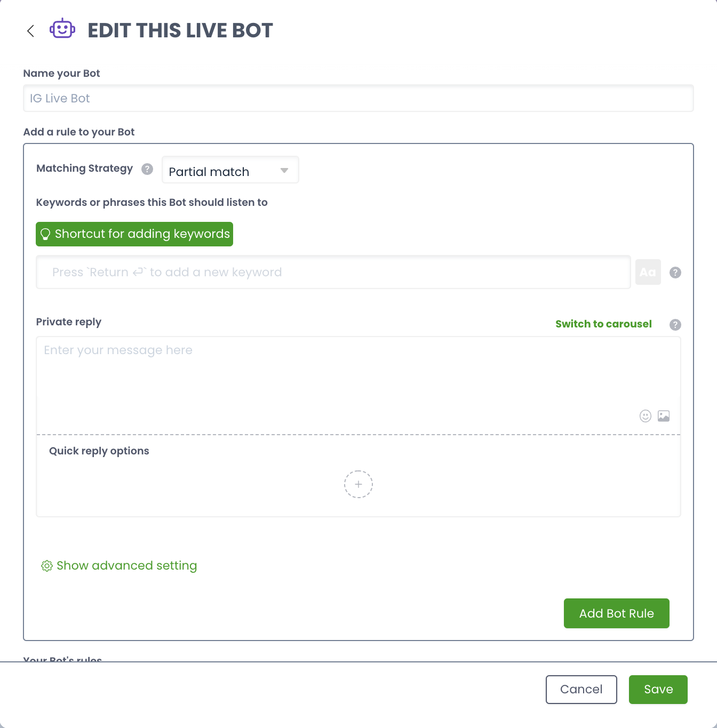
Task: Click the purple robot bot icon
Action: click(62, 29)
